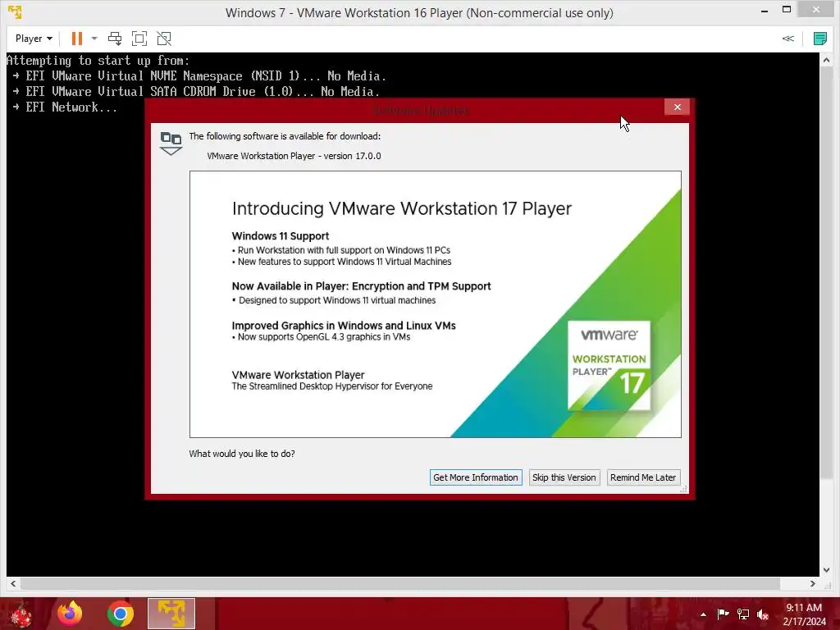Open the Player menu dropdown

coord(34,39)
